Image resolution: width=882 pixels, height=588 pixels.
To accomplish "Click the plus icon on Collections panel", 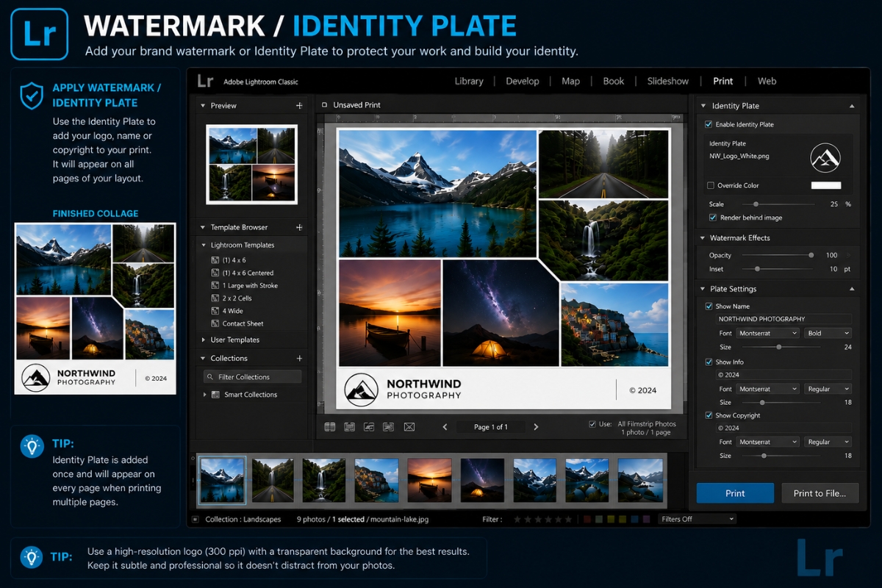I will 299,359.
